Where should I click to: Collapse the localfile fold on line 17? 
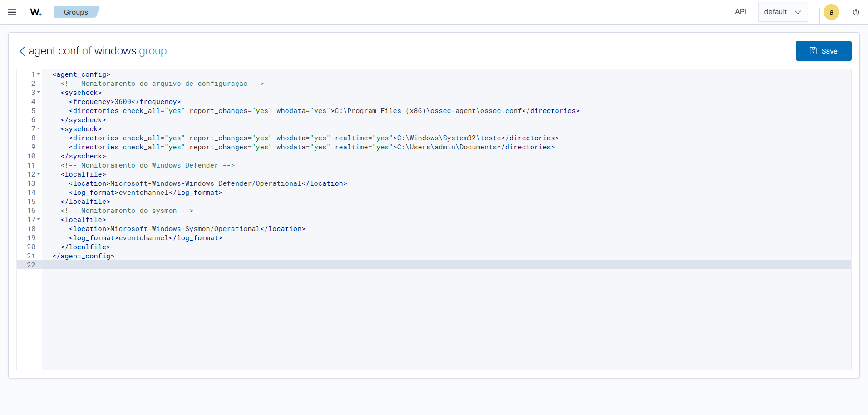coord(39,219)
